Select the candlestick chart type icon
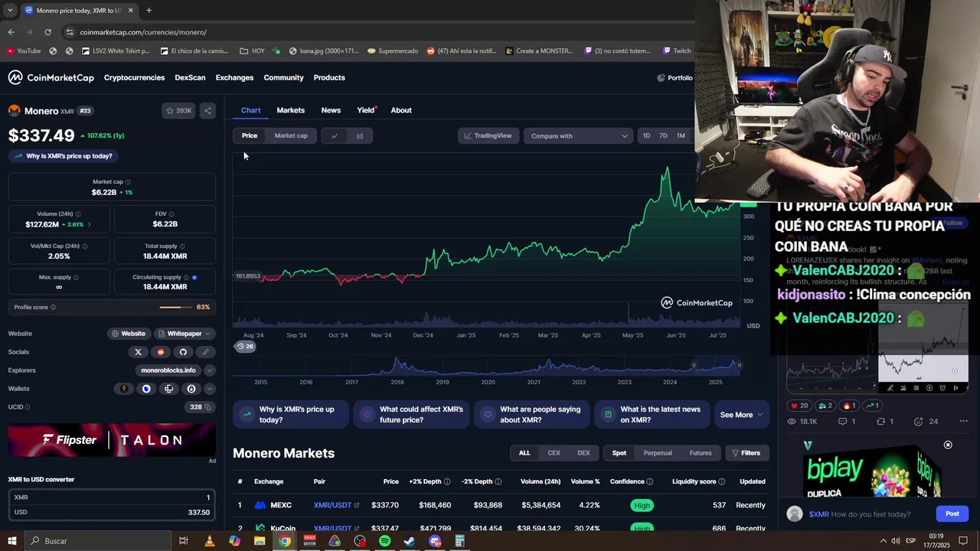The image size is (980, 551). click(x=360, y=136)
